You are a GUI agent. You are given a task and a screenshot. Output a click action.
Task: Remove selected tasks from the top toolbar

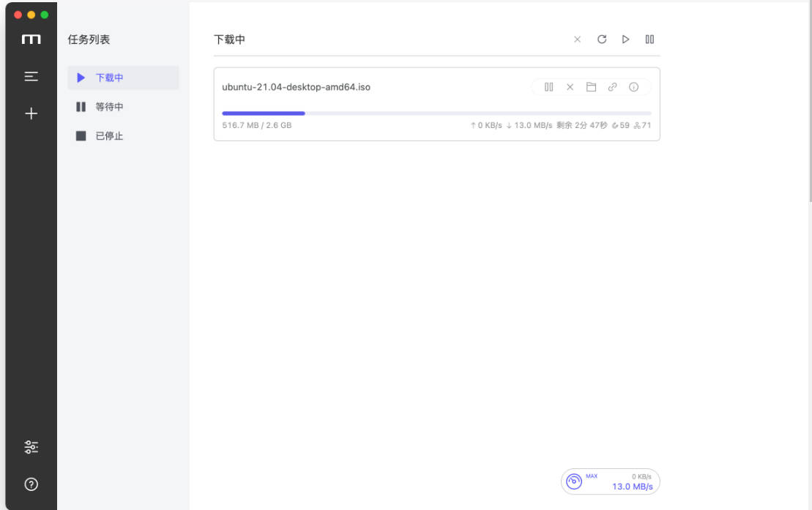pos(577,40)
